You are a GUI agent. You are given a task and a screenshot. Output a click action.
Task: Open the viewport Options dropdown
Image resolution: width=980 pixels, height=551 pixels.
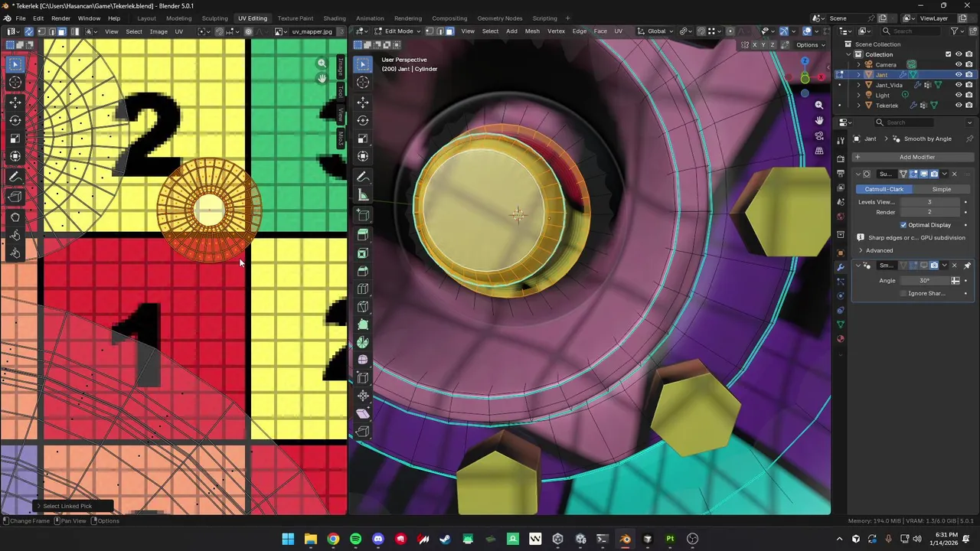[810, 44]
